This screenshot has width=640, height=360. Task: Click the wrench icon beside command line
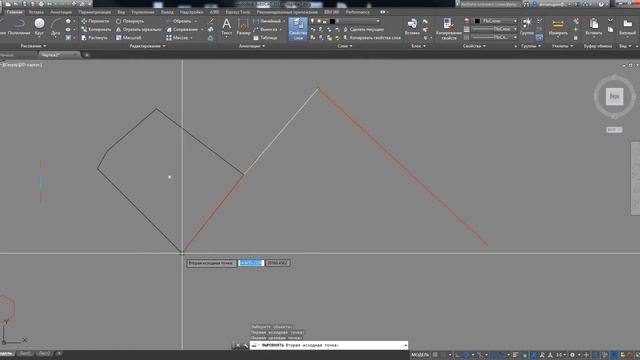tap(245, 345)
